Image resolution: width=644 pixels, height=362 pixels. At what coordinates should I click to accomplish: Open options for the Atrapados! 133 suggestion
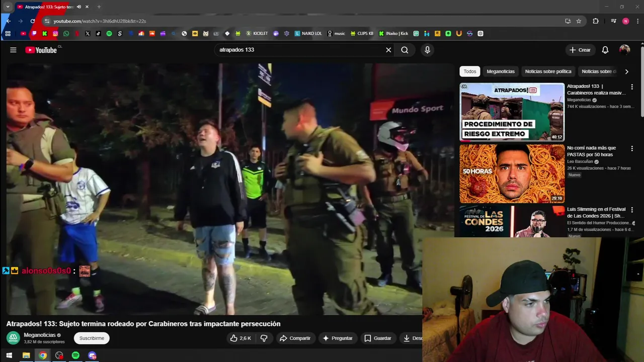tap(632, 87)
